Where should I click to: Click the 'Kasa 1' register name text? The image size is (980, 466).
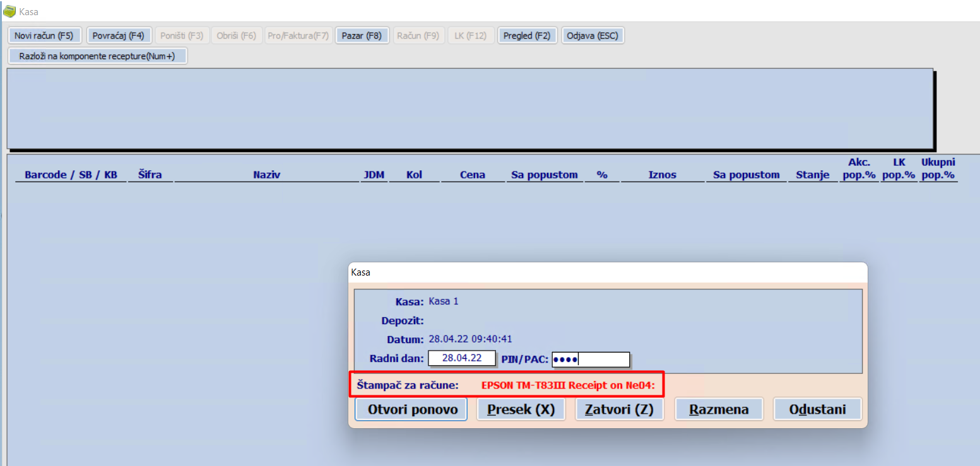(444, 301)
